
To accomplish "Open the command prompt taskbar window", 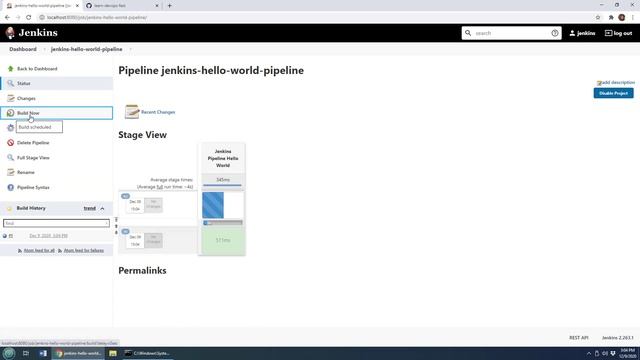I will [147, 353].
